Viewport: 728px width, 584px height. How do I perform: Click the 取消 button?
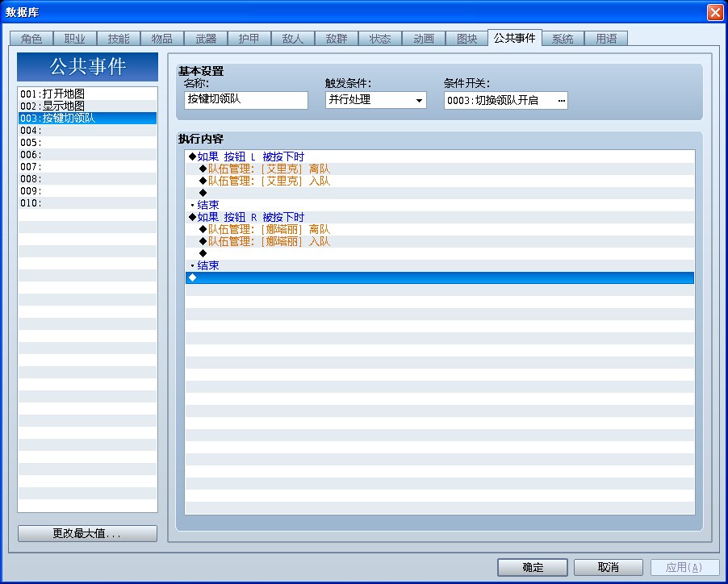609,567
